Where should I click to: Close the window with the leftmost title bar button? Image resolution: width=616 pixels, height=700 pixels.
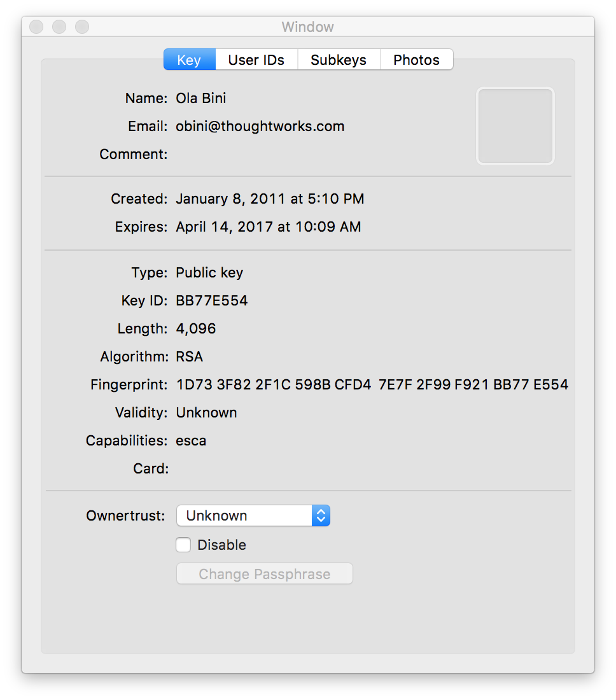click(37, 27)
